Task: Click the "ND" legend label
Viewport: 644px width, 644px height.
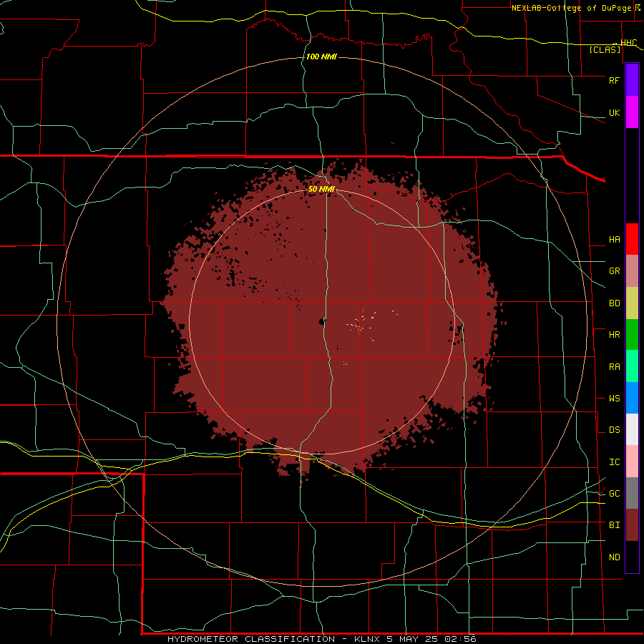Action: (x=614, y=557)
